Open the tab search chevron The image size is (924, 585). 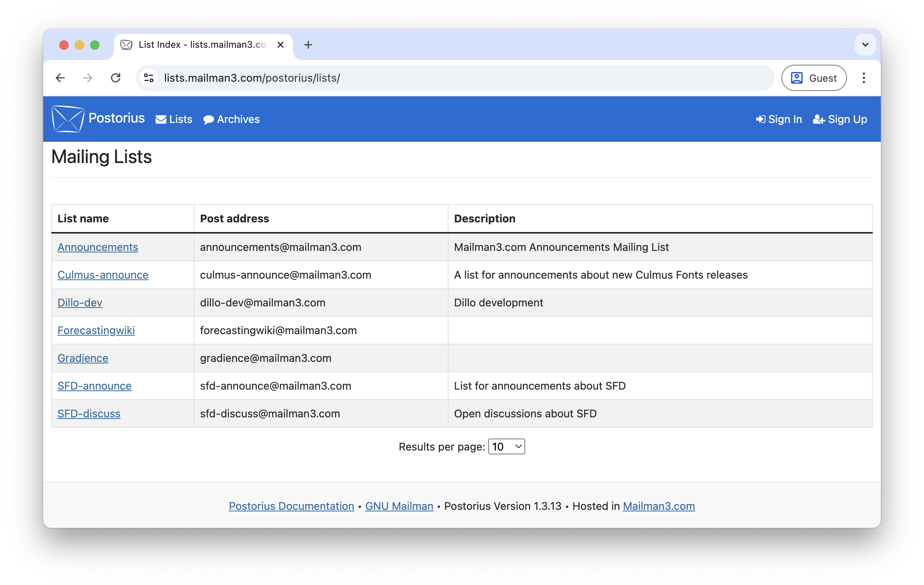pos(865,45)
